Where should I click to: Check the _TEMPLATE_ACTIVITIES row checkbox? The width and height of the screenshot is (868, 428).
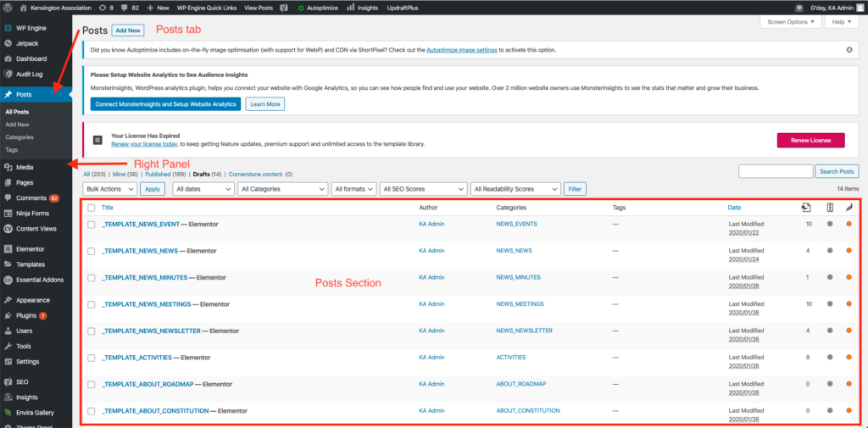click(92, 358)
